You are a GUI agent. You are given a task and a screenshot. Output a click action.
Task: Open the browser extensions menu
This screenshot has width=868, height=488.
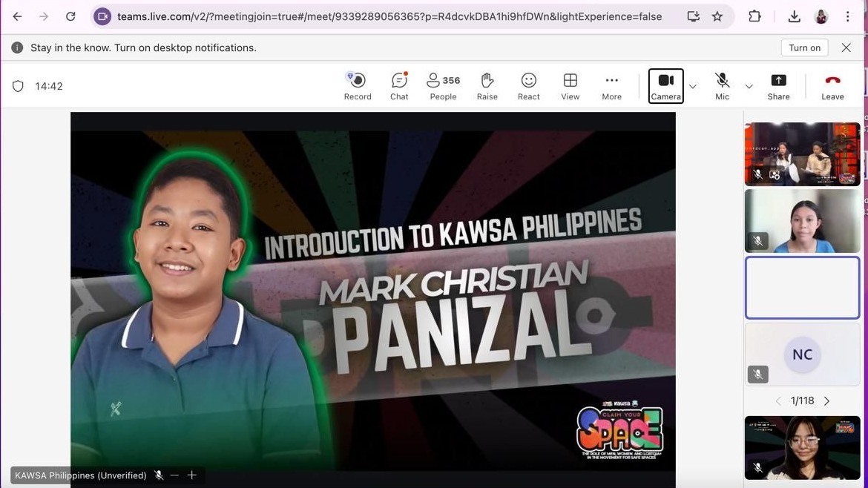pos(754,16)
